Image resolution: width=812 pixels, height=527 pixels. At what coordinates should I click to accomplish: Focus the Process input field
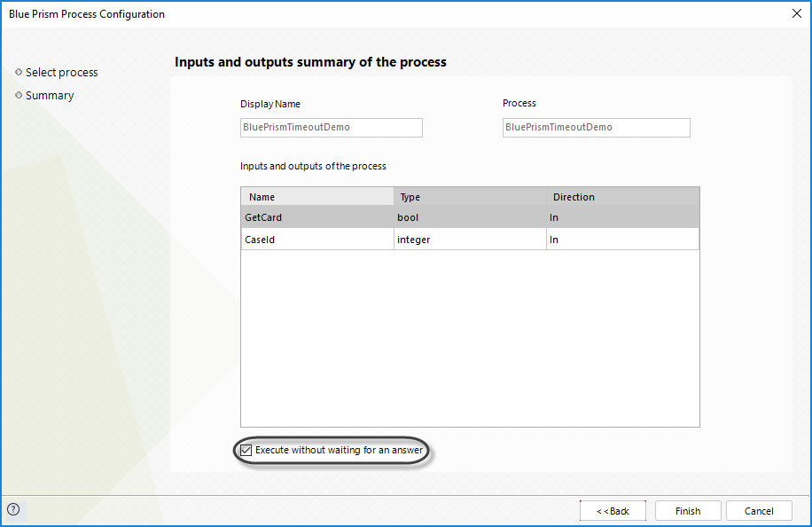click(x=596, y=128)
